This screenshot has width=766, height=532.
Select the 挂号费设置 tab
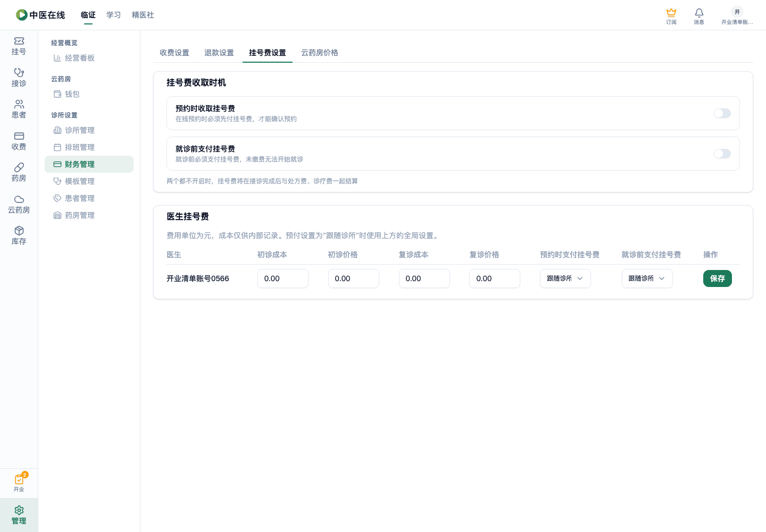pyautogui.click(x=268, y=53)
